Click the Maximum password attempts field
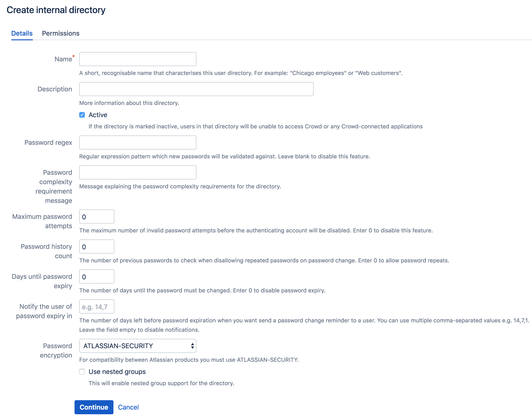This screenshot has width=532, height=418. [97, 216]
